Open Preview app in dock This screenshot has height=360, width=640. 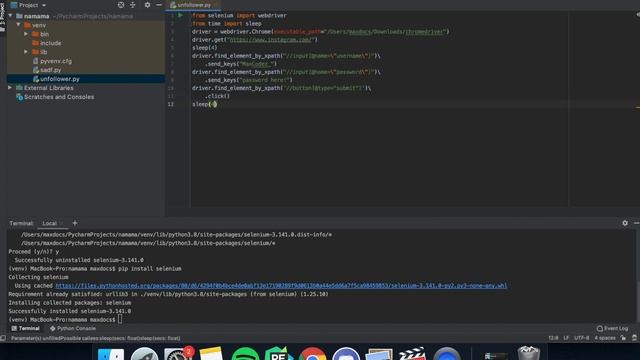(x=379, y=354)
